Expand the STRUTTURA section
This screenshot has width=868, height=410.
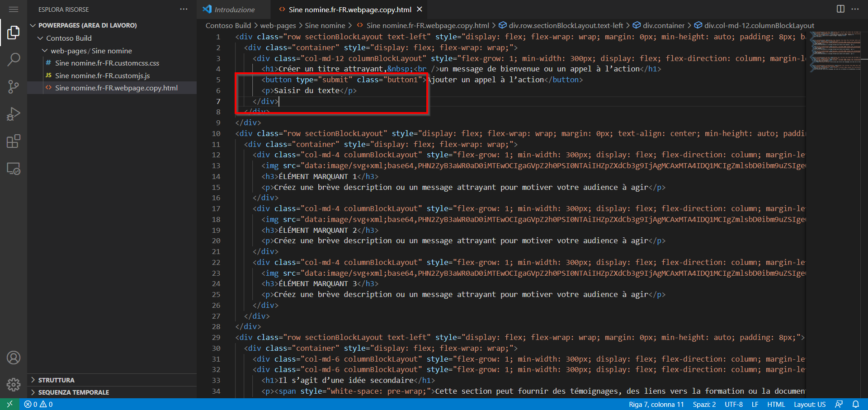(x=112, y=380)
